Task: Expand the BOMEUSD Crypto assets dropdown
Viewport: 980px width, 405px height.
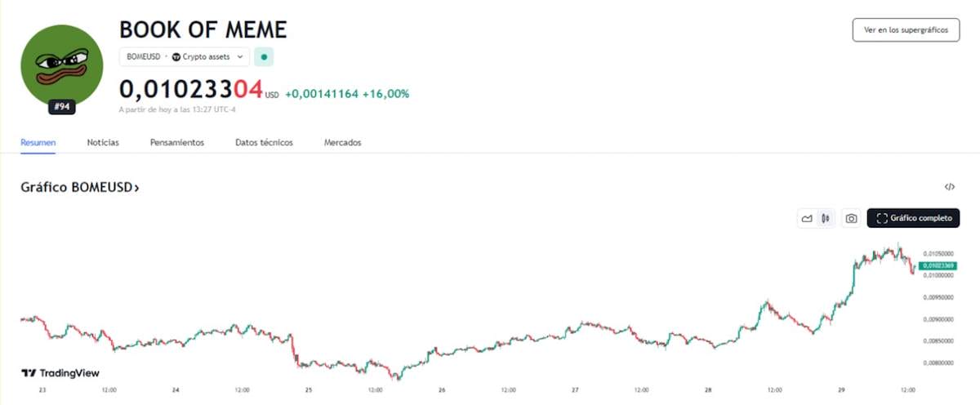Action: (185, 57)
